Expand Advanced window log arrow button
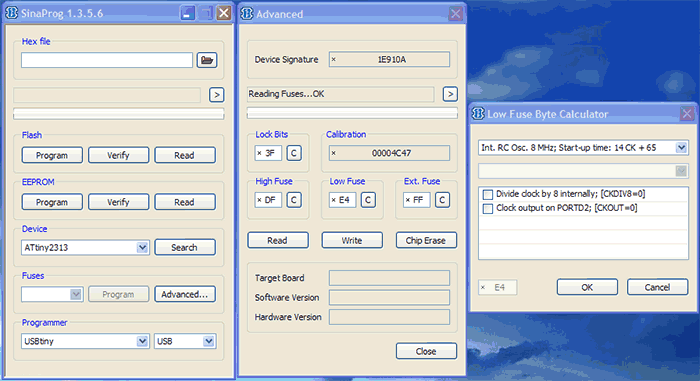Image resolution: width=700 pixels, height=381 pixels. tap(450, 94)
